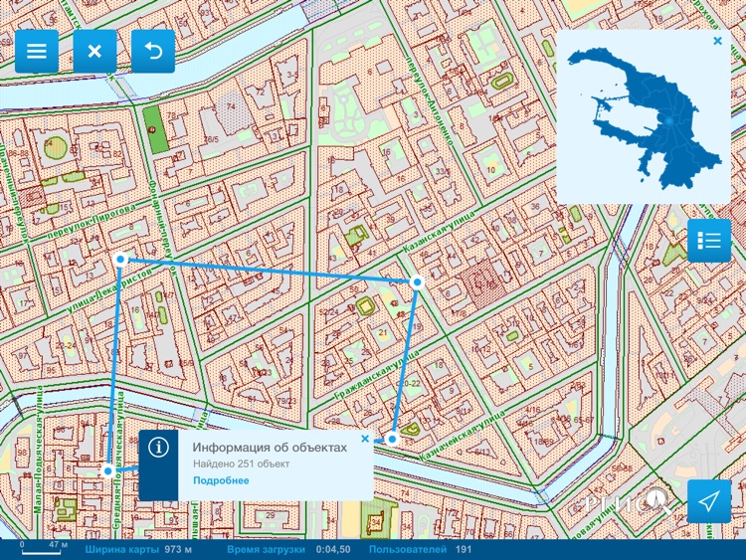Click the 'Найдено 251 объект' result text
Viewport: 746px width, 560px height.
pyautogui.click(x=241, y=465)
